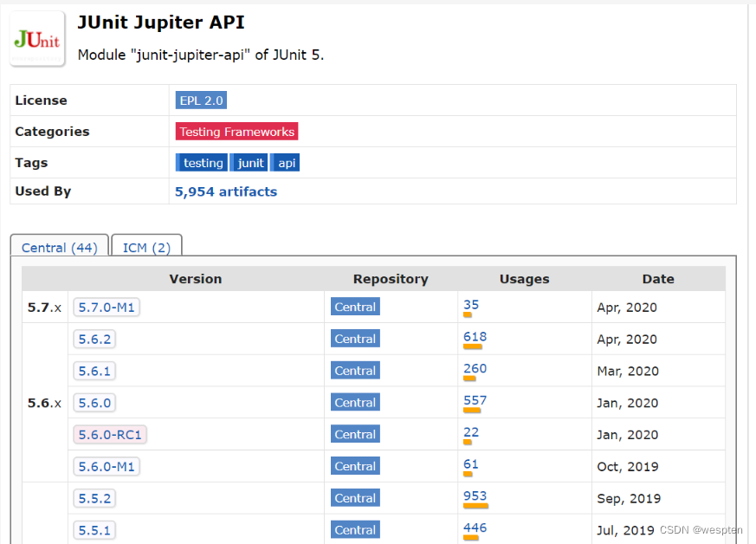Screen dimensions: 756x544
Task: Open the 35 usages link
Action: point(471,305)
